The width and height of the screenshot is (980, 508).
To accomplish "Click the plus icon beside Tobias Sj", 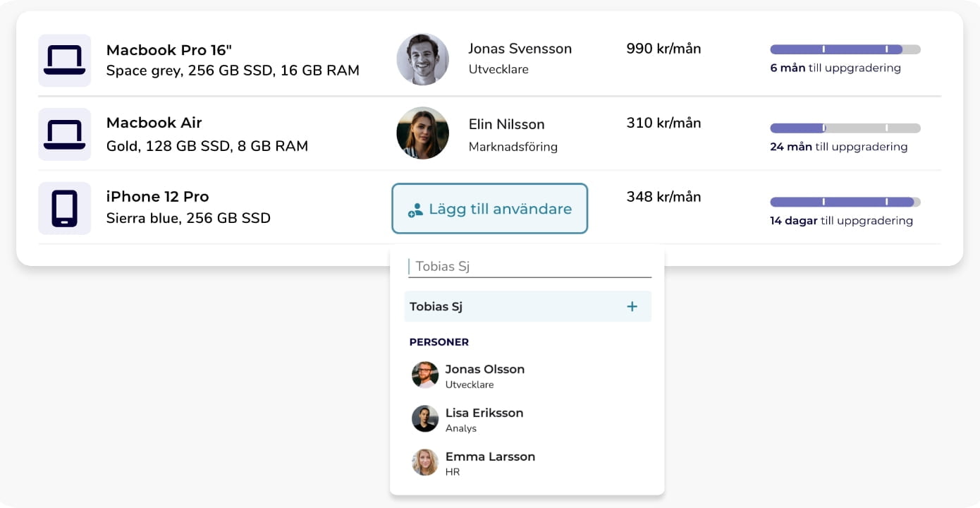I will 632,307.
